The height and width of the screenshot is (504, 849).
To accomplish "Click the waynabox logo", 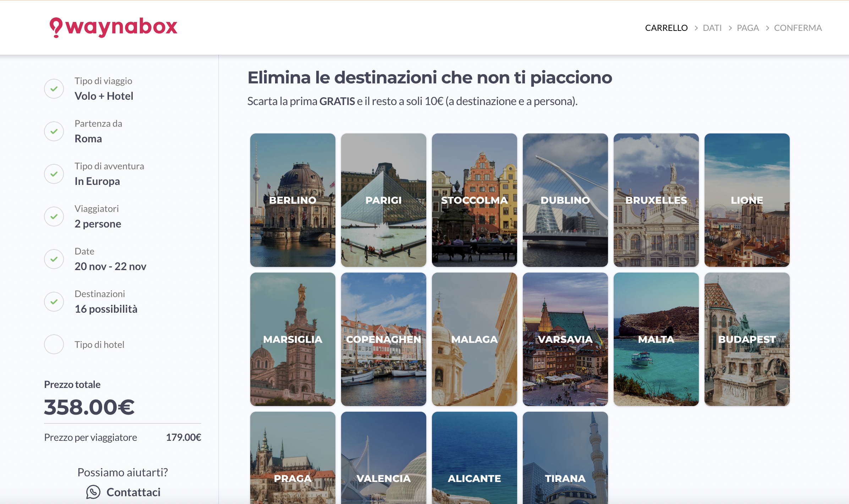I will (x=113, y=27).
